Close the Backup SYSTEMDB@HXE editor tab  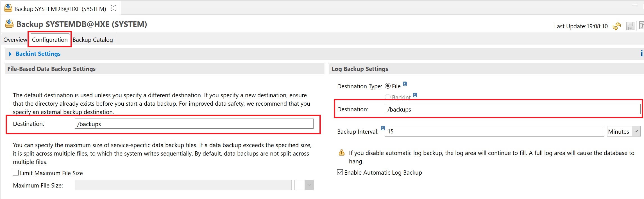tap(114, 8)
